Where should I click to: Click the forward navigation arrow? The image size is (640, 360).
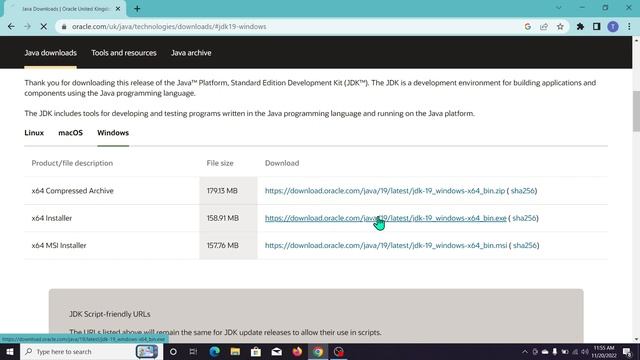(27, 27)
